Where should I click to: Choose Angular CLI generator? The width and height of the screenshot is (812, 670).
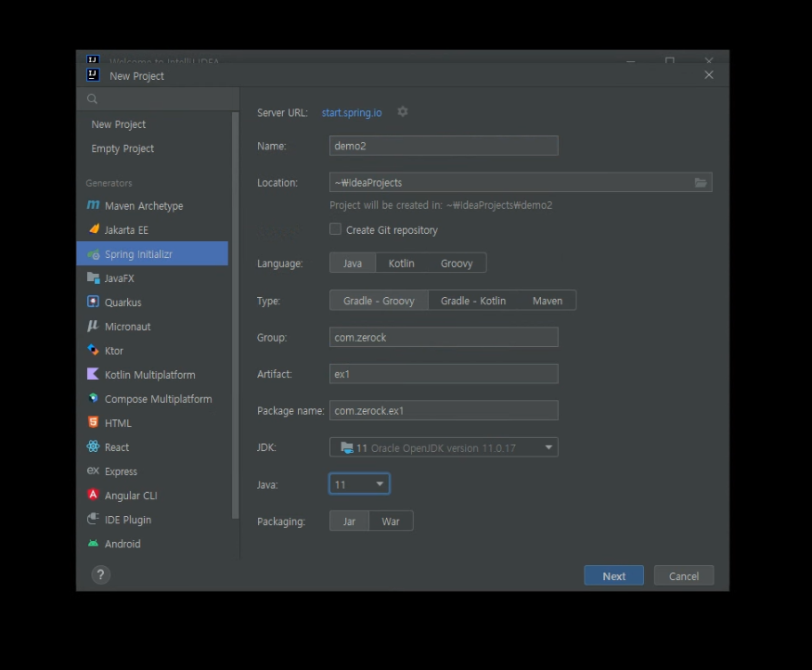click(x=152, y=495)
